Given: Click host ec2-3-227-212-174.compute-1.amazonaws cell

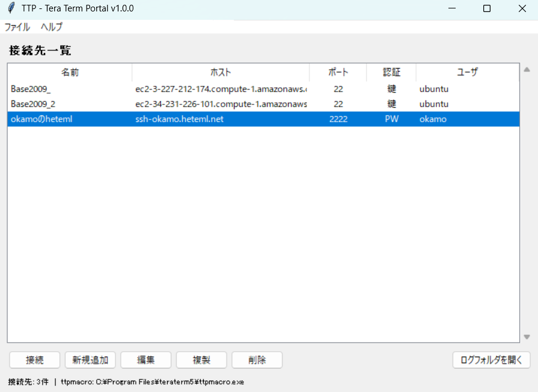Looking at the screenshot, I should coord(221,89).
